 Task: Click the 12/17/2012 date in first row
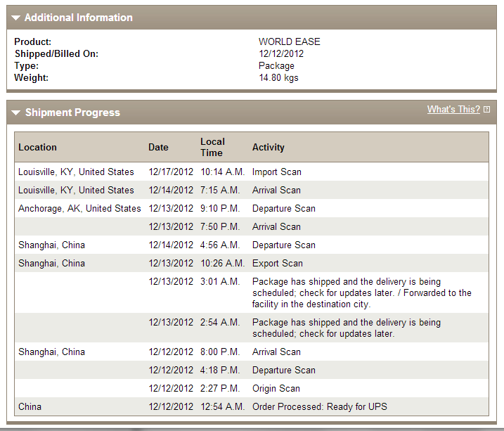coord(171,172)
